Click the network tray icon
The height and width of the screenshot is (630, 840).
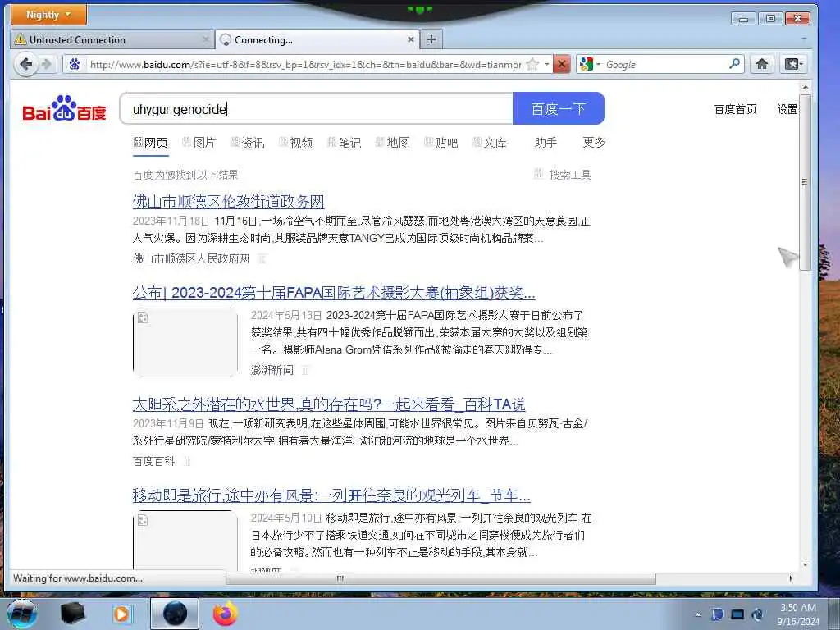pyautogui.click(x=737, y=614)
